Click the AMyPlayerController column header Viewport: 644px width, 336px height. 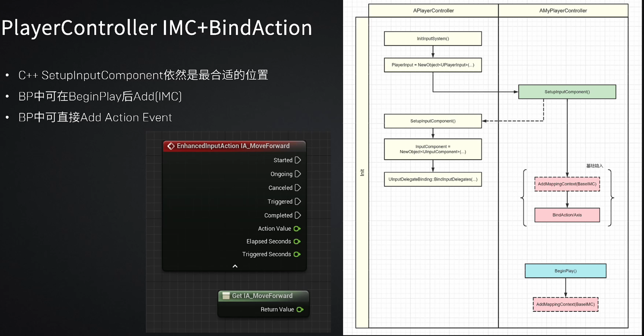[x=563, y=11]
